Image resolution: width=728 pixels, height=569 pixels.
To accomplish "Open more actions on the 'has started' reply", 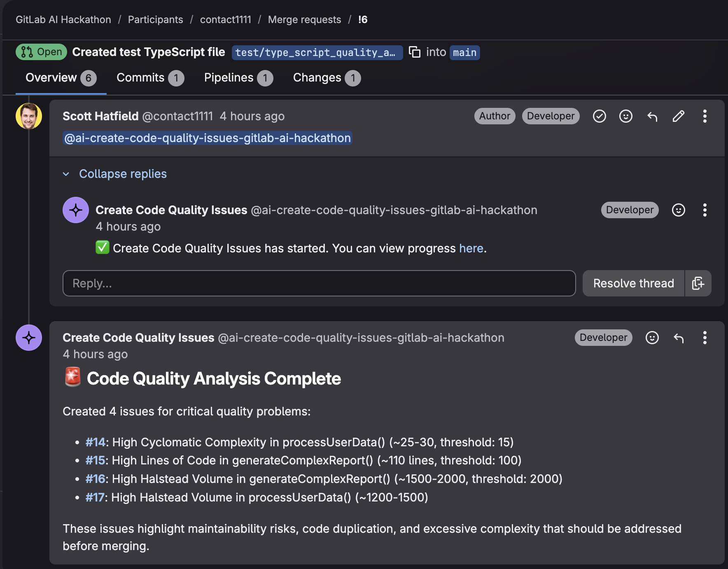I will coord(705,210).
